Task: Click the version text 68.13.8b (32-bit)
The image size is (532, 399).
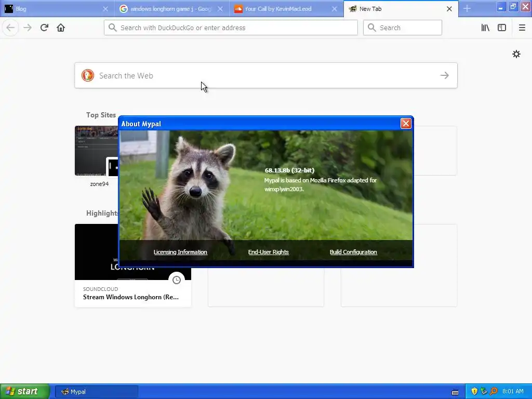Action: (x=289, y=170)
